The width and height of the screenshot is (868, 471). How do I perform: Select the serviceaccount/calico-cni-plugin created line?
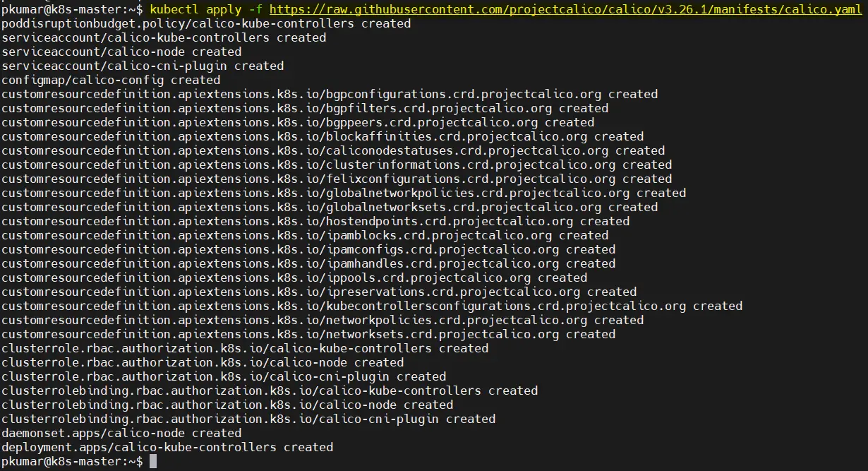coord(143,66)
